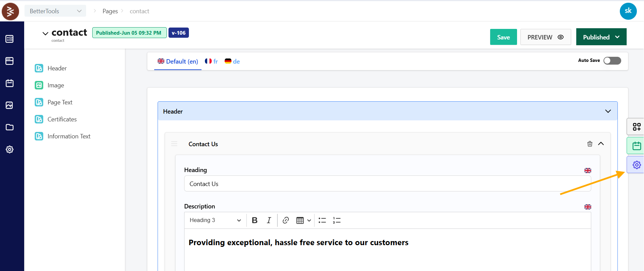Screen dimensions: 644x271
Task: Open media gallery in left sidebar
Action: click(x=10, y=105)
